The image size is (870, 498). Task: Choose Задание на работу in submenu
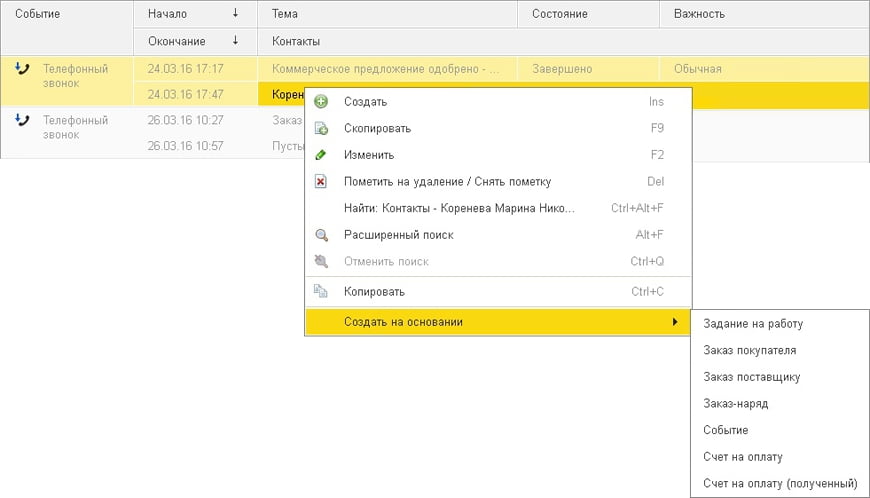[780, 323]
